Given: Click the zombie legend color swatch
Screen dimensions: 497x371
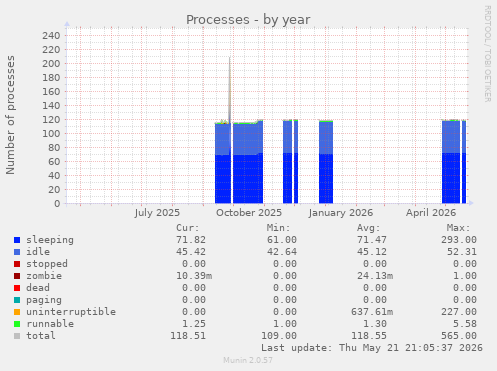Looking at the screenshot, I should pos(17,276).
